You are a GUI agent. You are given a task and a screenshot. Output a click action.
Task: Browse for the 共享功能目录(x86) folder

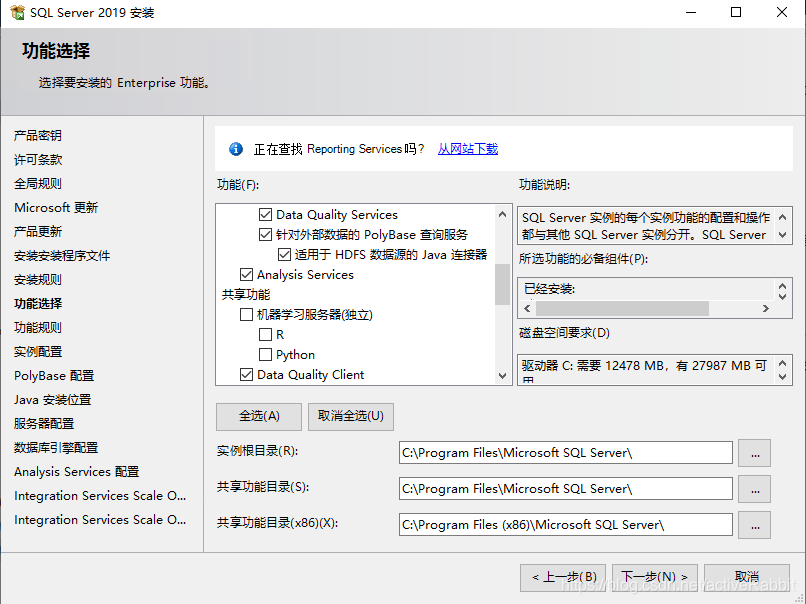pyautogui.click(x=755, y=525)
